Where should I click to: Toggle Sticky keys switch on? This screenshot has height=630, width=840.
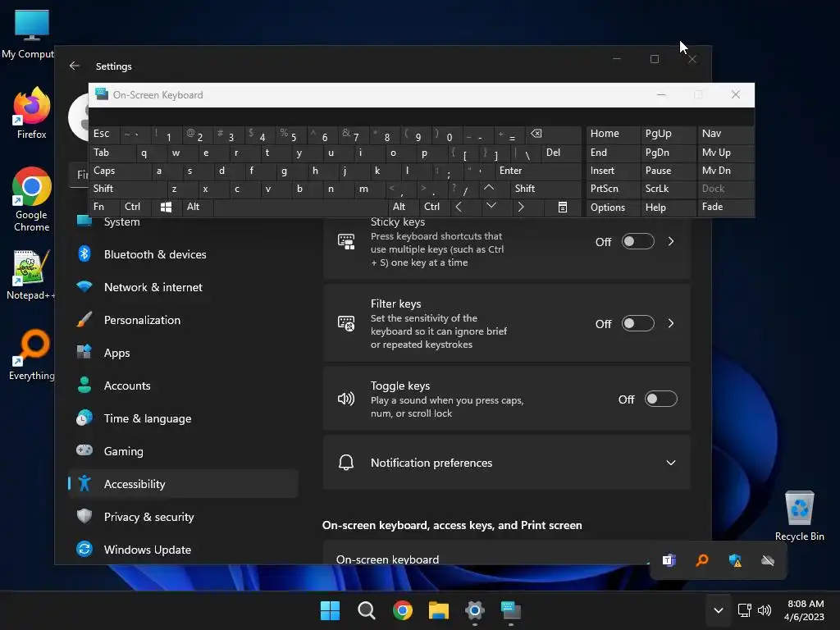click(637, 242)
